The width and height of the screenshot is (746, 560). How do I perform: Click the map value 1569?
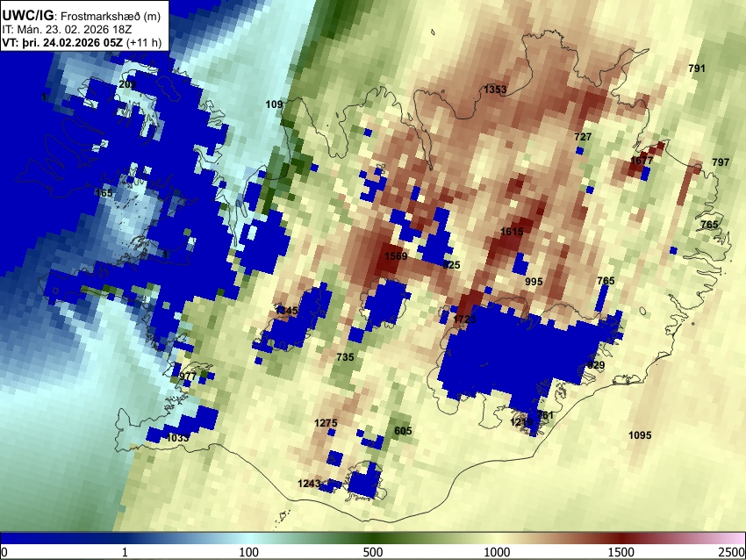(395, 256)
